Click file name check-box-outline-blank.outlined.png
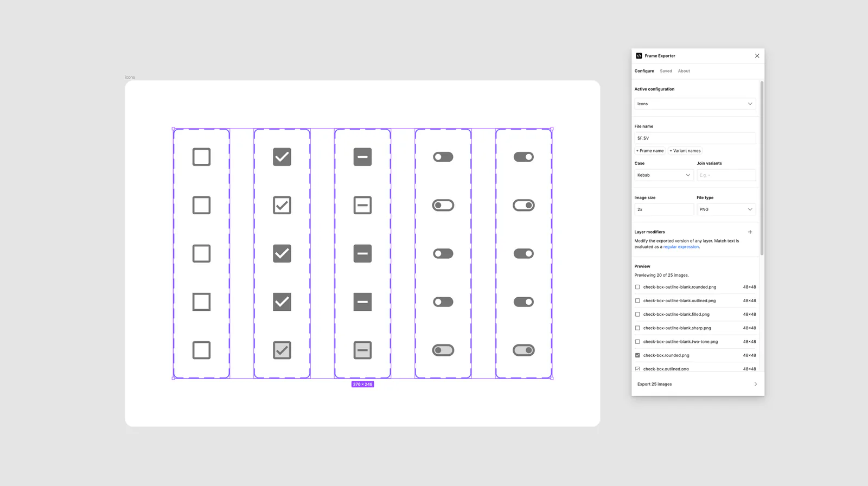This screenshot has height=486, width=868. click(x=679, y=300)
